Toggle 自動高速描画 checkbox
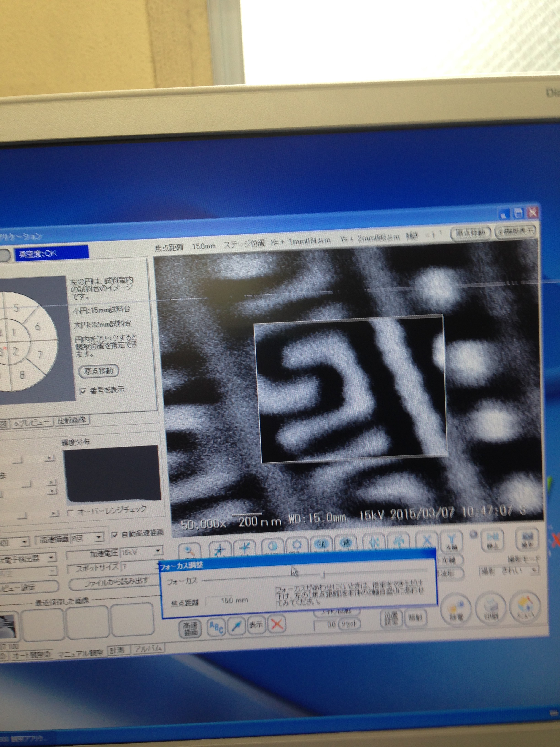 coord(115,535)
